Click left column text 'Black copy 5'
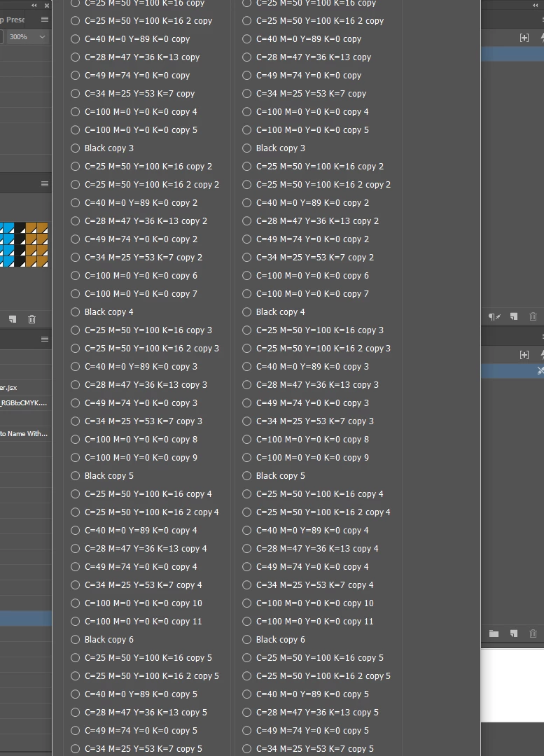Viewport: 544px width, 756px height. [109, 476]
